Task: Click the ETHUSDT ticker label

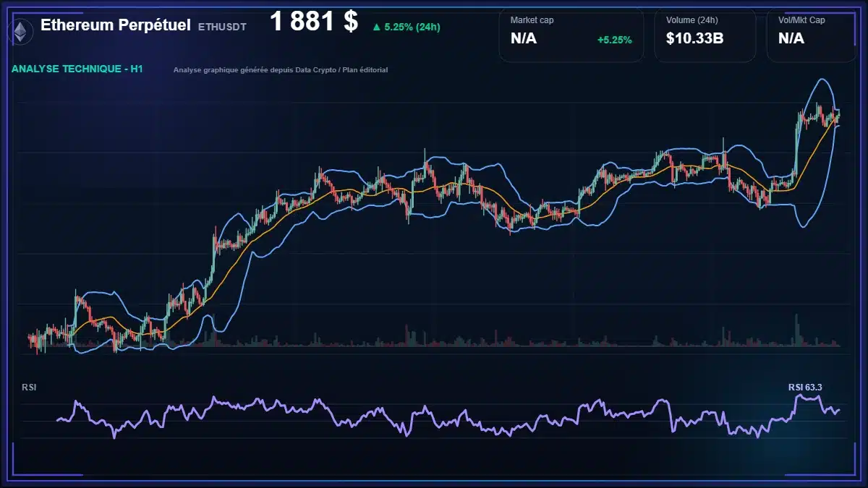Action: pos(222,27)
